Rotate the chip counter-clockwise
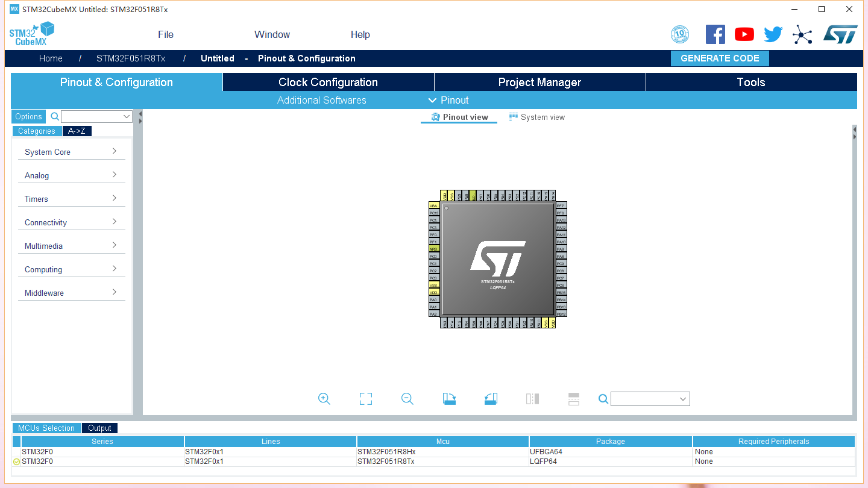The width and height of the screenshot is (868, 488). click(491, 398)
